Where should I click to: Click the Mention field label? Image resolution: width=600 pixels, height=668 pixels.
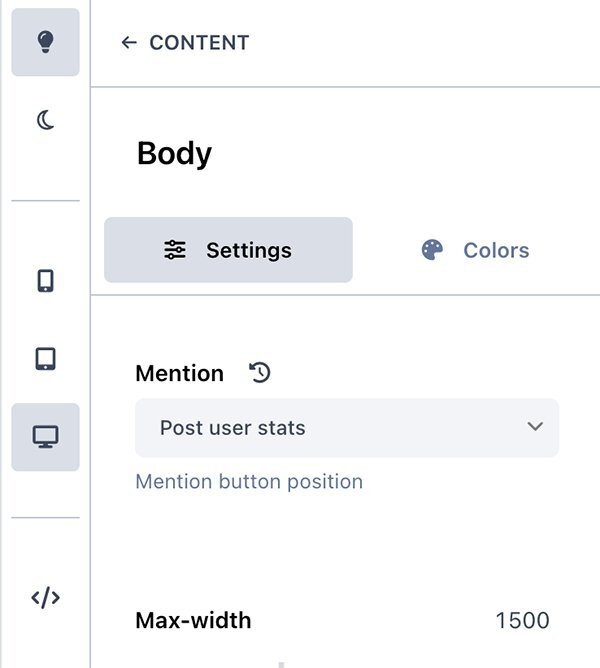pos(179,374)
